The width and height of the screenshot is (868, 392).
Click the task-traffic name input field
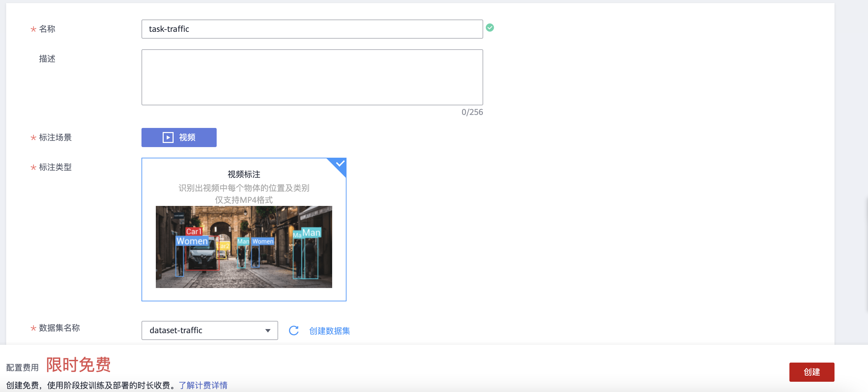[312, 29]
